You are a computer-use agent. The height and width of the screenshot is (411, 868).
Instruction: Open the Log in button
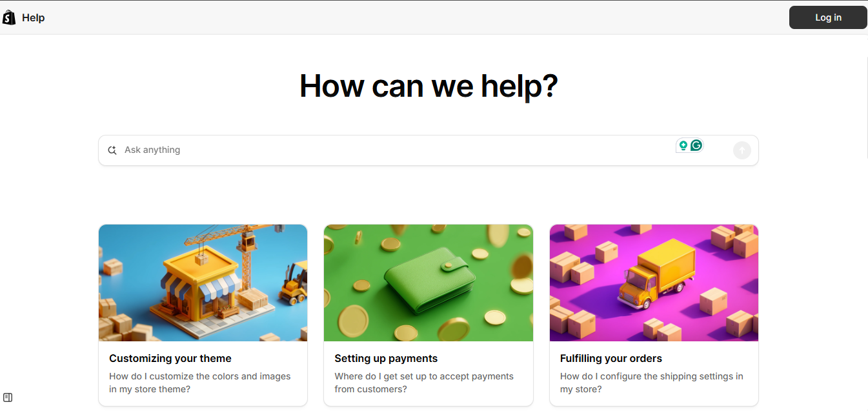[x=828, y=17]
